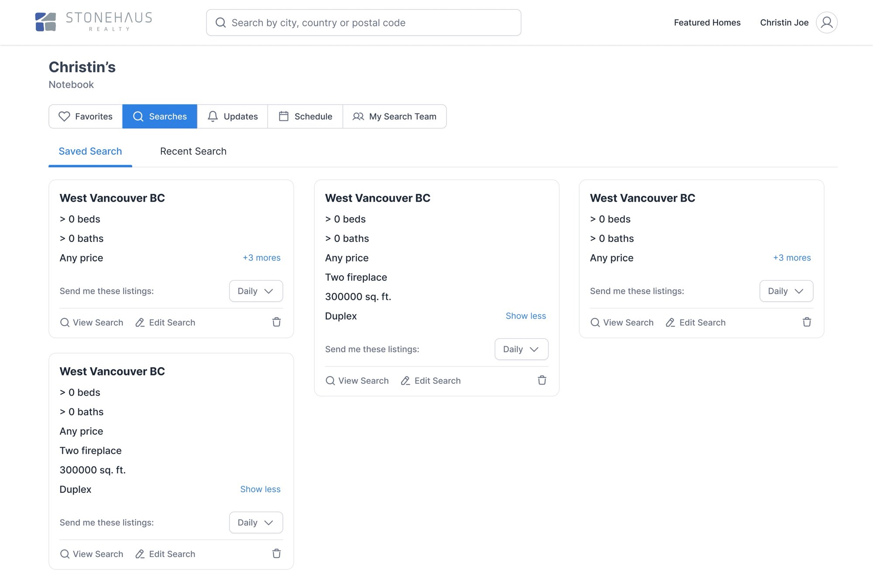
Task: Click West Vancouver BC title in middle-column card
Action: point(378,198)
